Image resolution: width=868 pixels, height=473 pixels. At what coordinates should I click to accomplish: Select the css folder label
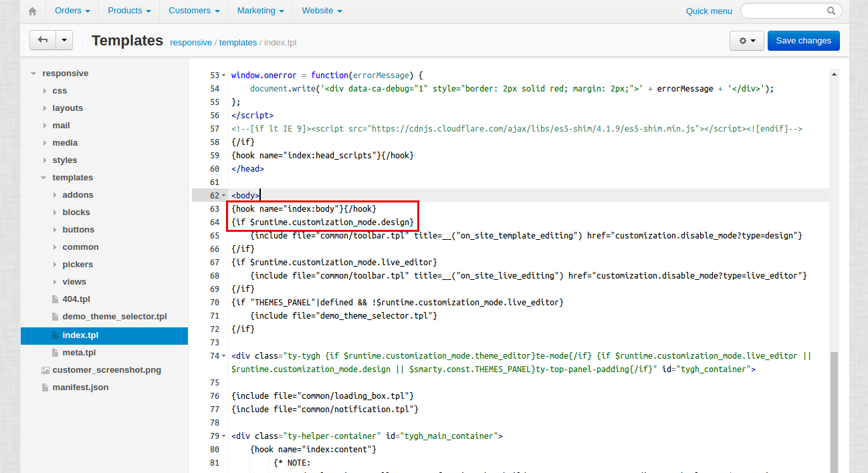[60, 91]
